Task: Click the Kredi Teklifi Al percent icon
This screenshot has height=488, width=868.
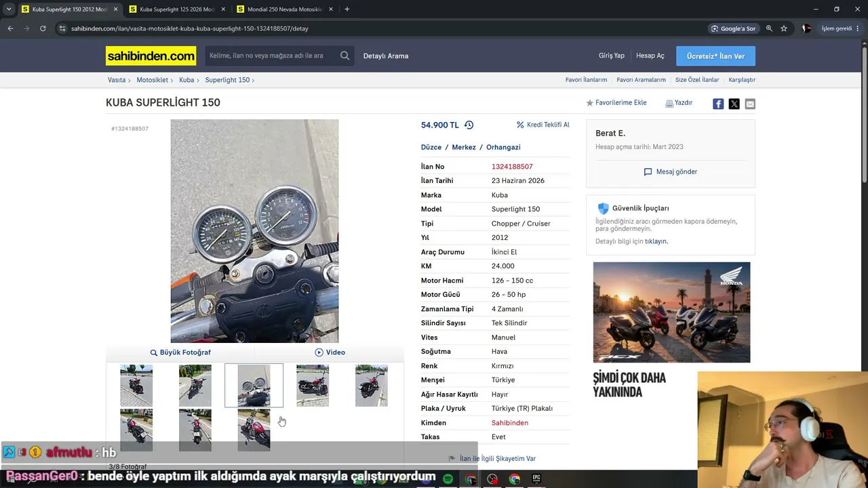Action: coord(520,125)
